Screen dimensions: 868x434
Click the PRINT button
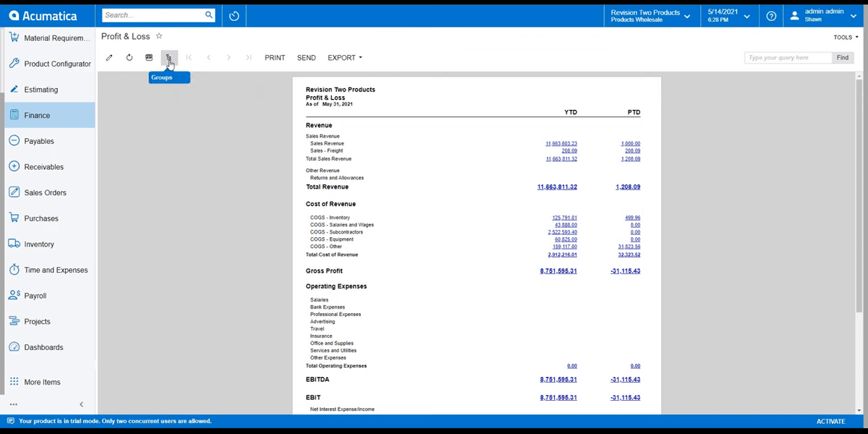pos(275,57)
